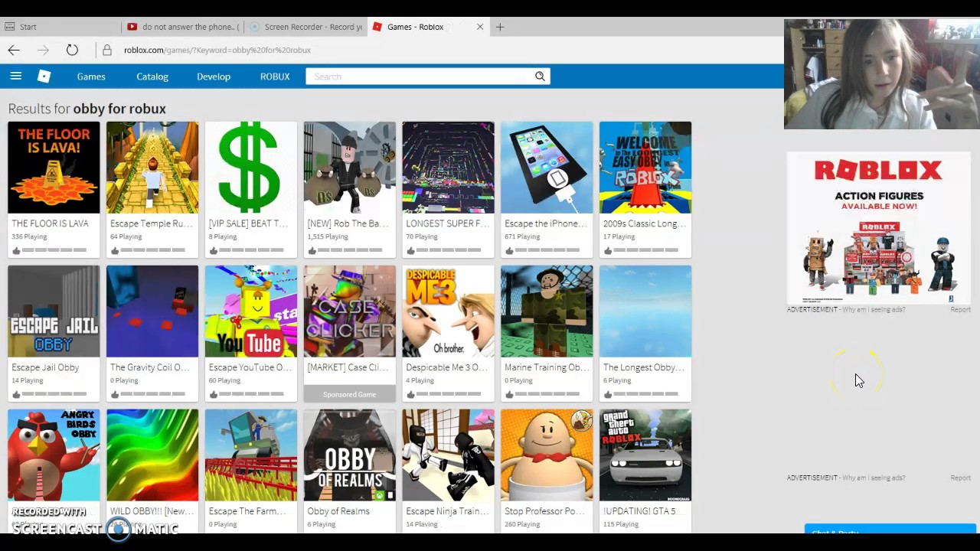
Task: Open the Escape YouTube Obby thumbnail
Action: [251, 311]
